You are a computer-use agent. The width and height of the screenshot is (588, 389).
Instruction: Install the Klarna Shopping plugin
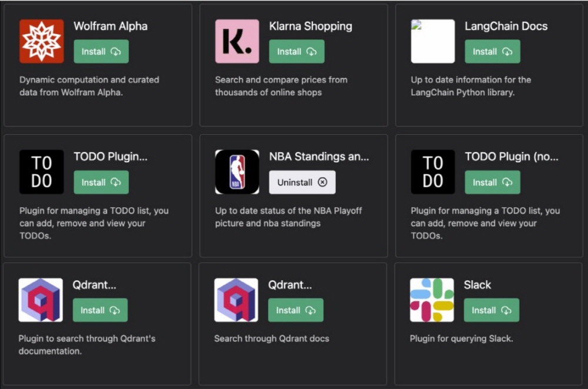coord(296,51)
